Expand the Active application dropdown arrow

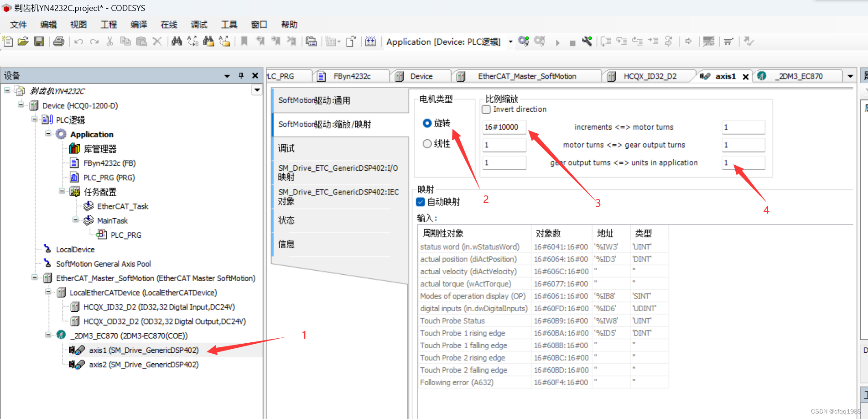coord(510,42)
